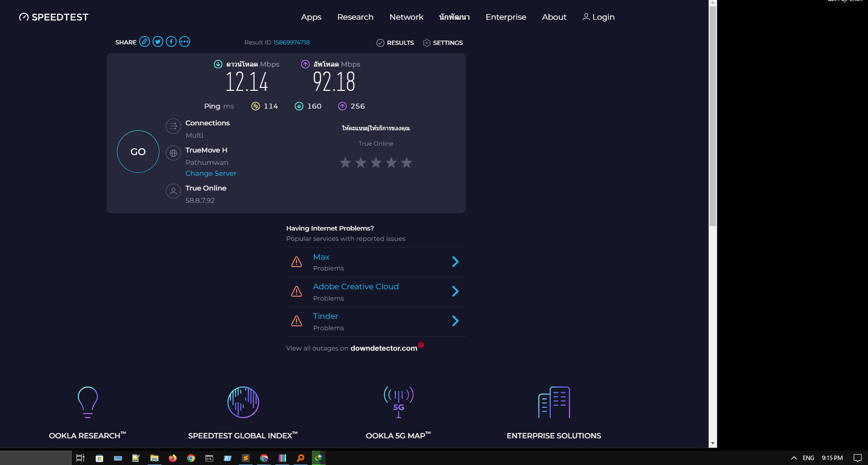The height and width of the screenshot is (465, 868).
Task: Click the globe server icon
Action: [173, 154]
